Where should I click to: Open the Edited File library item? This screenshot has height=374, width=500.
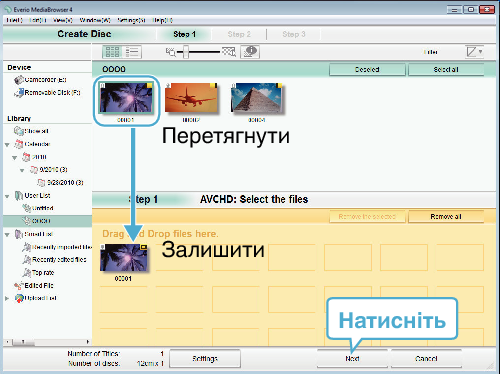34,286
